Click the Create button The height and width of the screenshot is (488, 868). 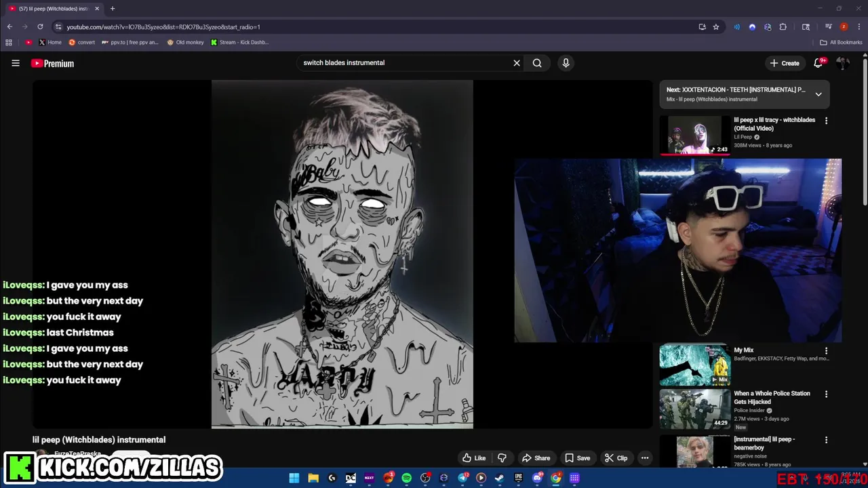(785, 63)
